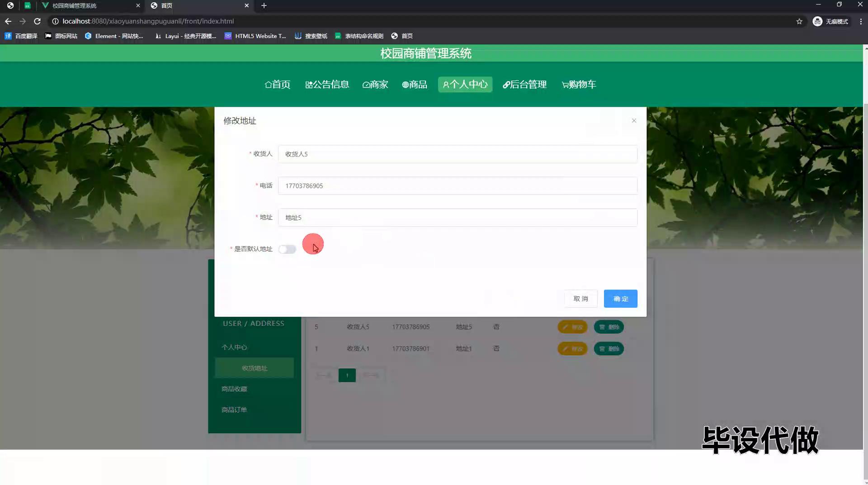Viewport: 868px width, 485px height.
Task: Open a new browser tab
Action: tap(264, 5)
